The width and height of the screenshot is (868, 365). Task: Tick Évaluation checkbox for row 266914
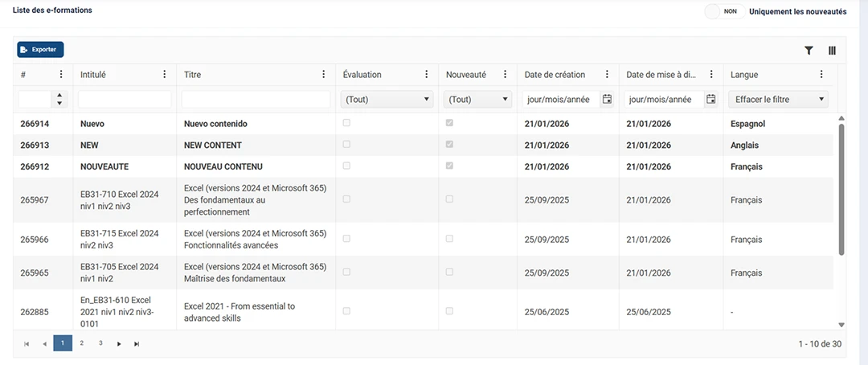pyautogui.click(x=346, y=123)
